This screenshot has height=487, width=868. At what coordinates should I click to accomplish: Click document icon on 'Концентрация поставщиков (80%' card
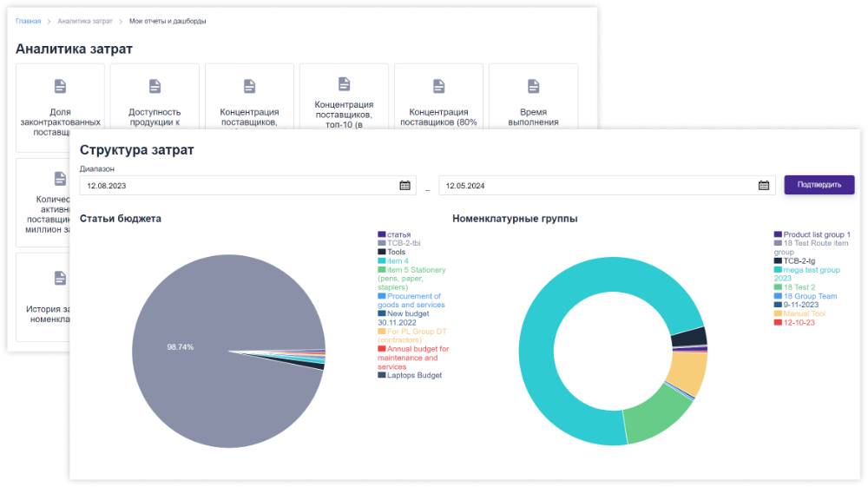click(x=438, y=86)
